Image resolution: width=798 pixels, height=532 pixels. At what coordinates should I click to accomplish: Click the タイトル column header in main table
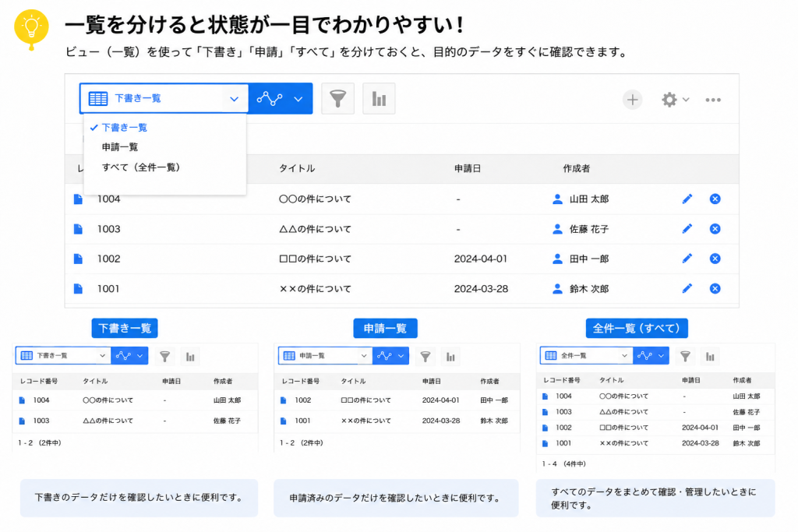pos(297,168)
